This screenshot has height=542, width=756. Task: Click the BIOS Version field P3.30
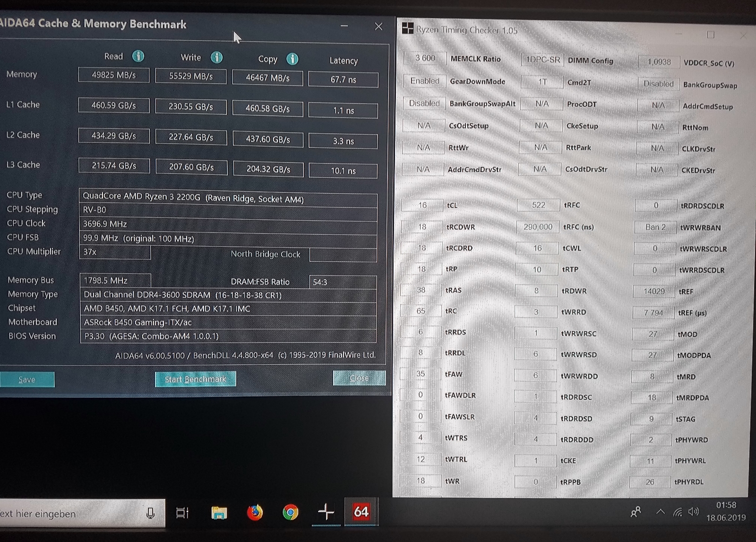tap(229, 336)
